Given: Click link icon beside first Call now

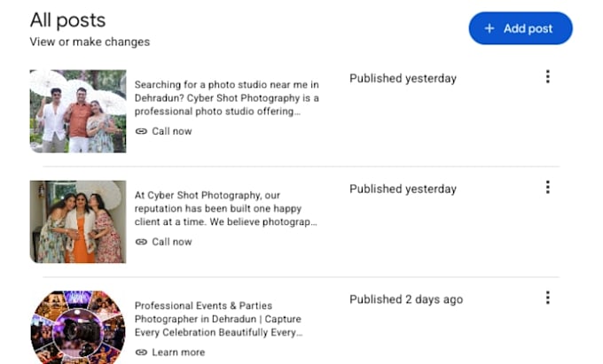Looking at the screenshot, I should pos(141,131).
